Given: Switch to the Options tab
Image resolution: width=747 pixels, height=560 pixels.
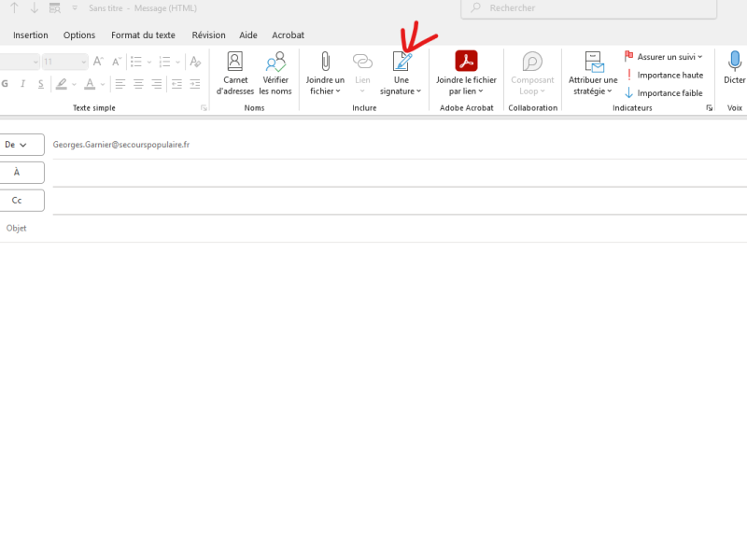Looking at the screenshot, I should click(x=79, y=35).
